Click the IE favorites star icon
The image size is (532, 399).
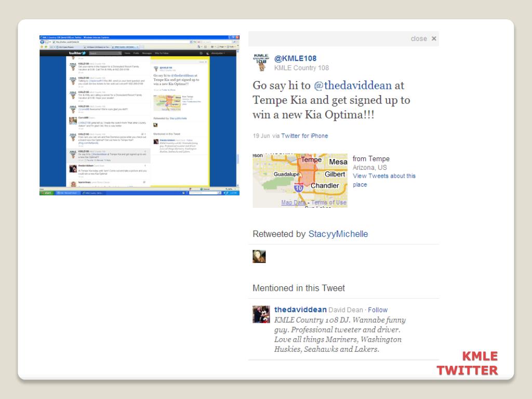tap(42, 47)
